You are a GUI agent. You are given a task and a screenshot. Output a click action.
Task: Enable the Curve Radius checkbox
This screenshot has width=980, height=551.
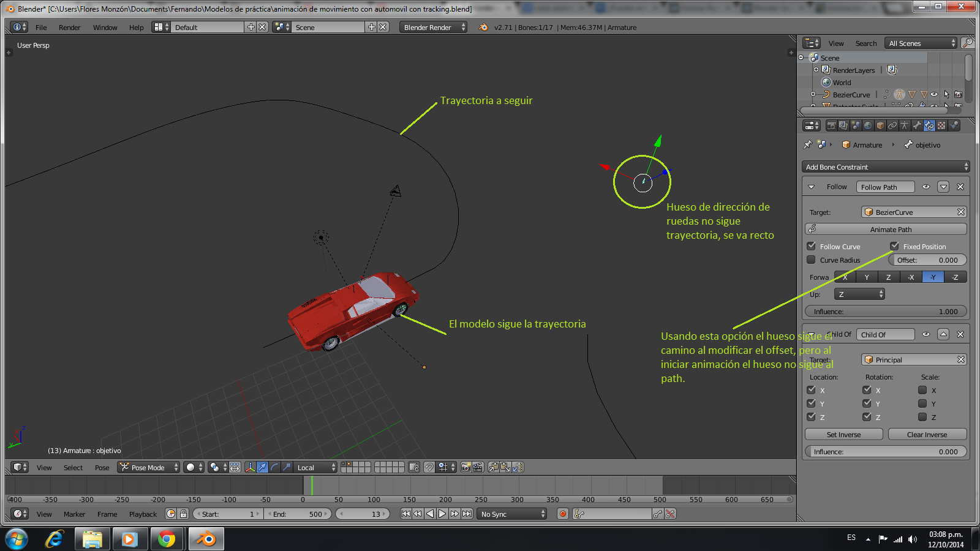click(x=812, y=260)
